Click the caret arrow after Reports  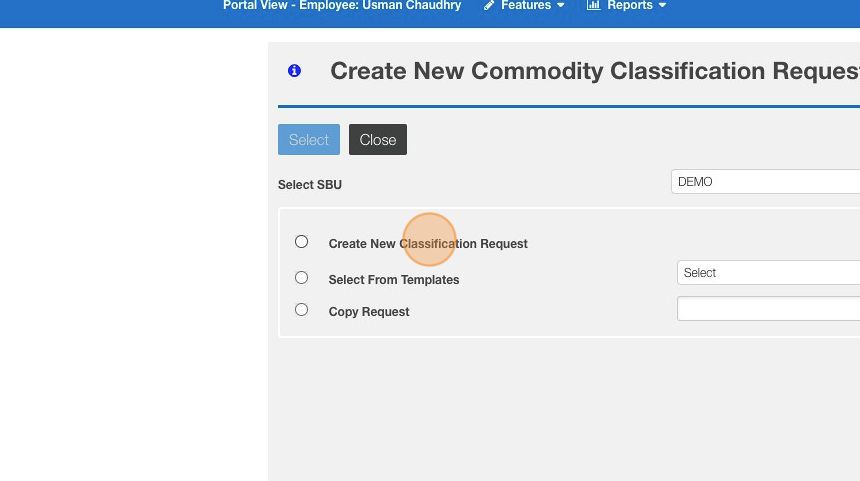click(x=662, y=6)
